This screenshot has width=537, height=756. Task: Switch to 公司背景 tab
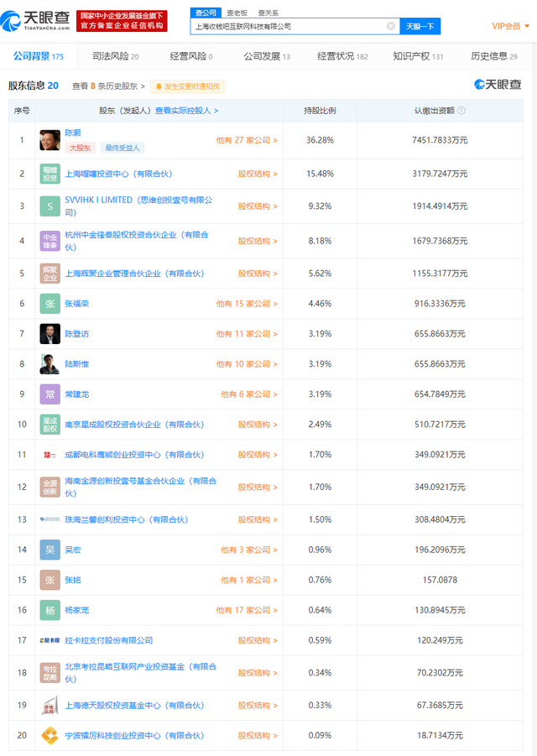pos(38,56)
